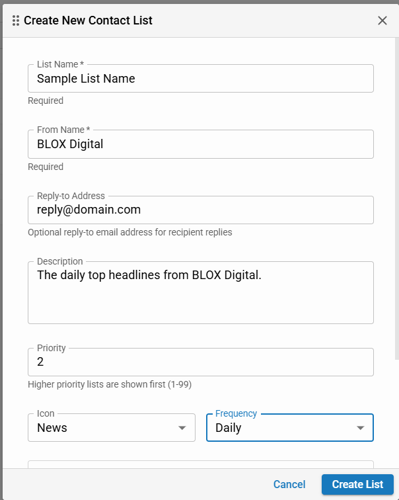
Task: Click the Reply-to Address field
Action: pyautogui.click(x=200, y=210)
